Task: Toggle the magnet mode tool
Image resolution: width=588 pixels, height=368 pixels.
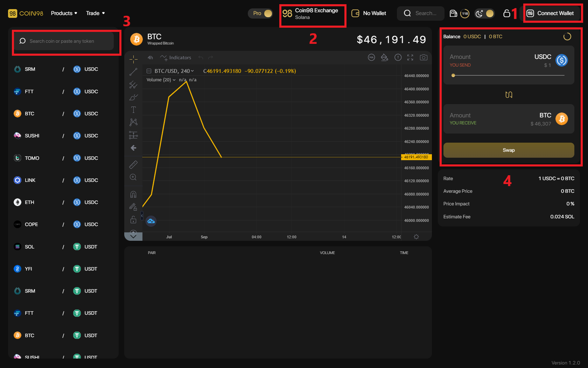Action: click(x=133, y=194)
